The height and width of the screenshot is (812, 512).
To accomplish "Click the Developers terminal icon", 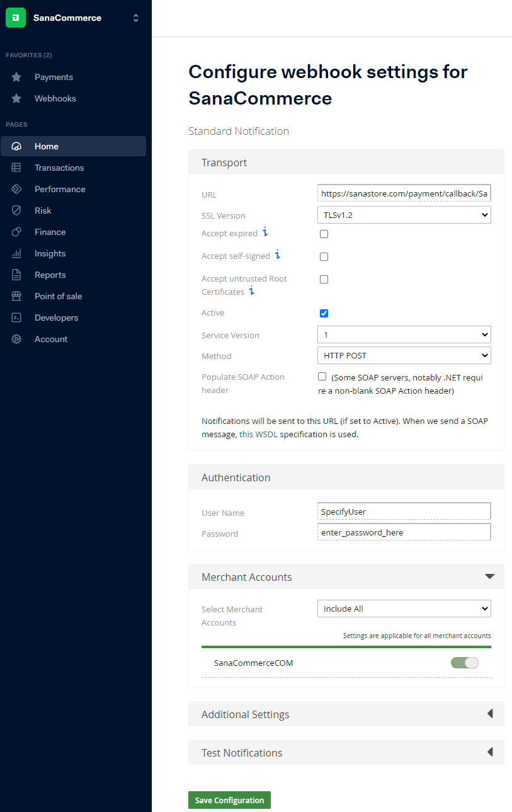I will [x=16, y=317].
